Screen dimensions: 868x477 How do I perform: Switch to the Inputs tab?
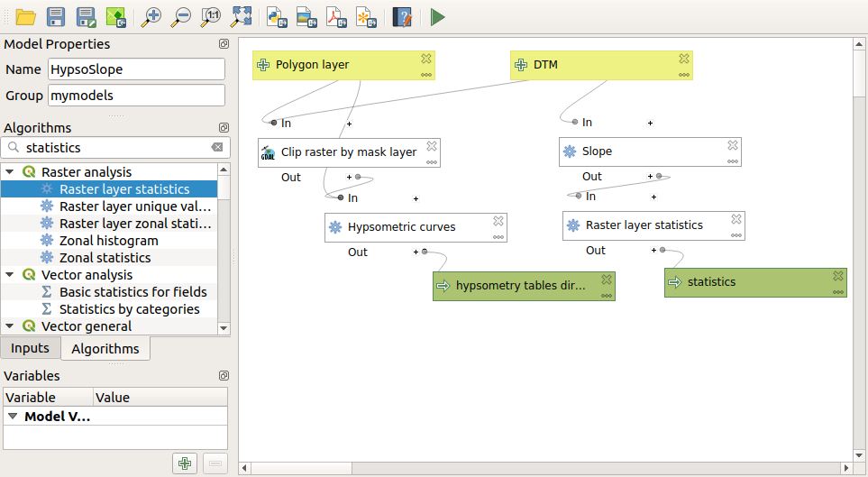(x=31, y=348)
